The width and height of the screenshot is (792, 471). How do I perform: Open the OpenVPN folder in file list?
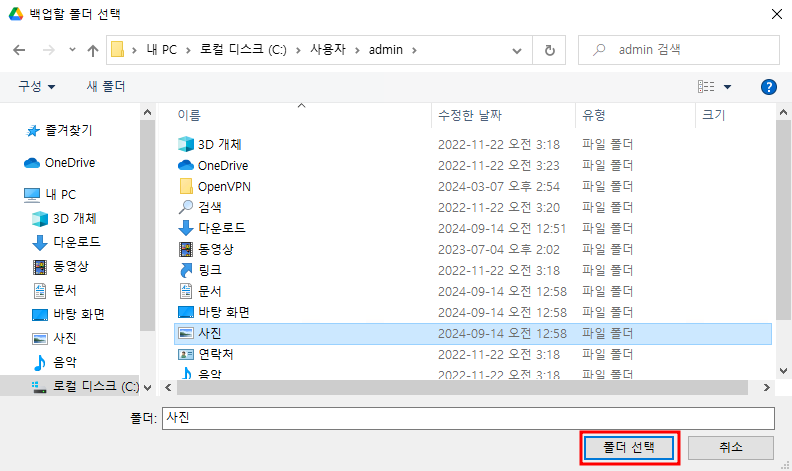point(222,186)
